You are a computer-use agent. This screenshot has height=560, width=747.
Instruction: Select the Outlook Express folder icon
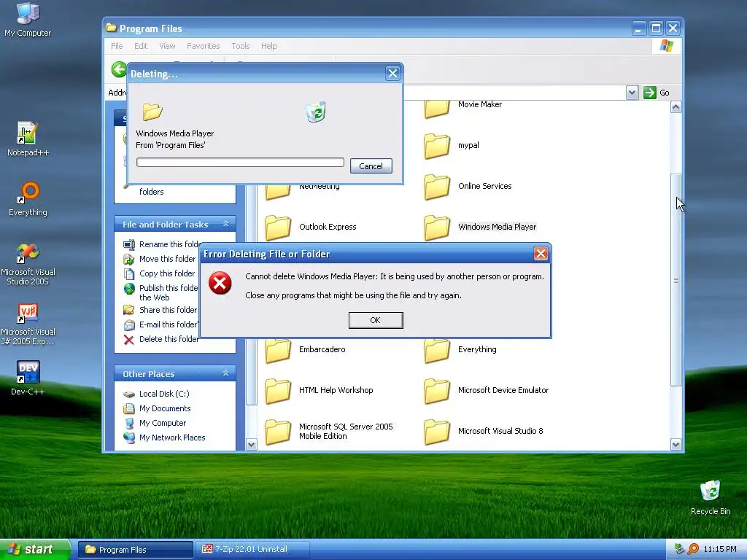point(278,227)
